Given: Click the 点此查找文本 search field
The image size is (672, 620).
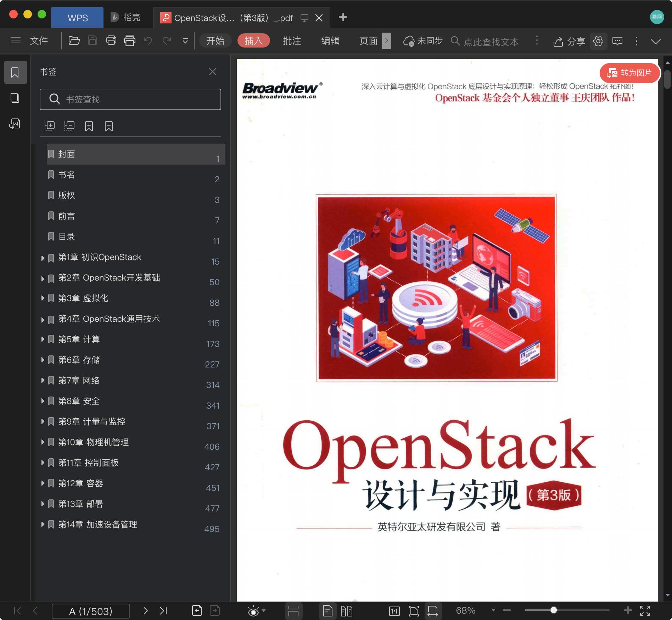Looking at the screenshot, I should click(x=491, y=41).
